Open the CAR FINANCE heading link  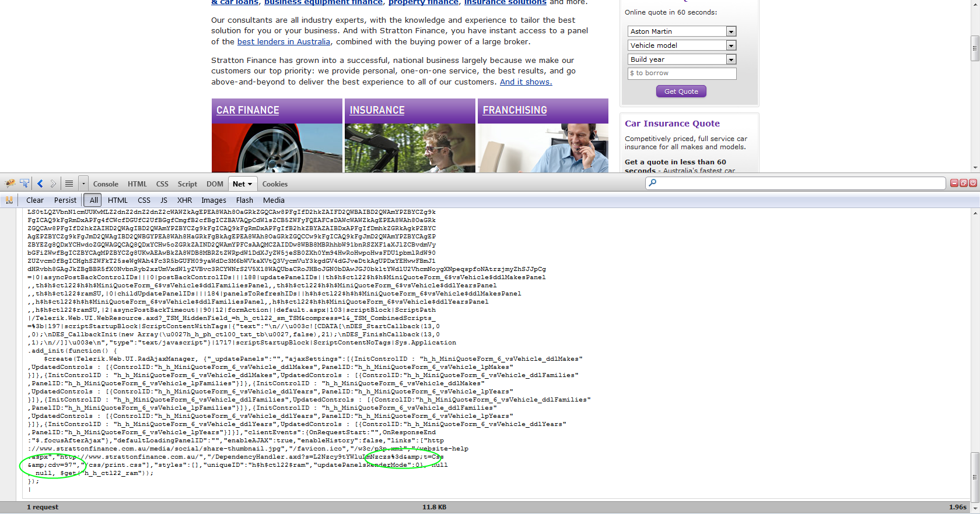(x=248, y=110)
